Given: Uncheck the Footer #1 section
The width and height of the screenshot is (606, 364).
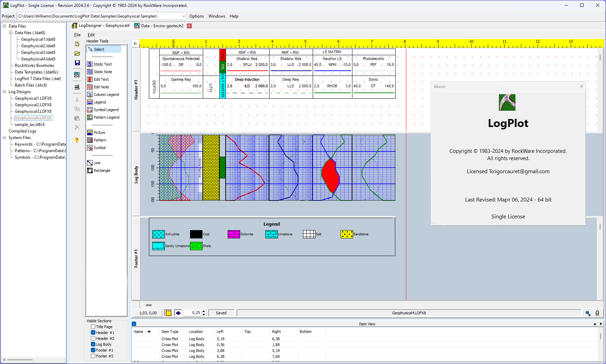Looking at the screenshot, I should 93,350.
